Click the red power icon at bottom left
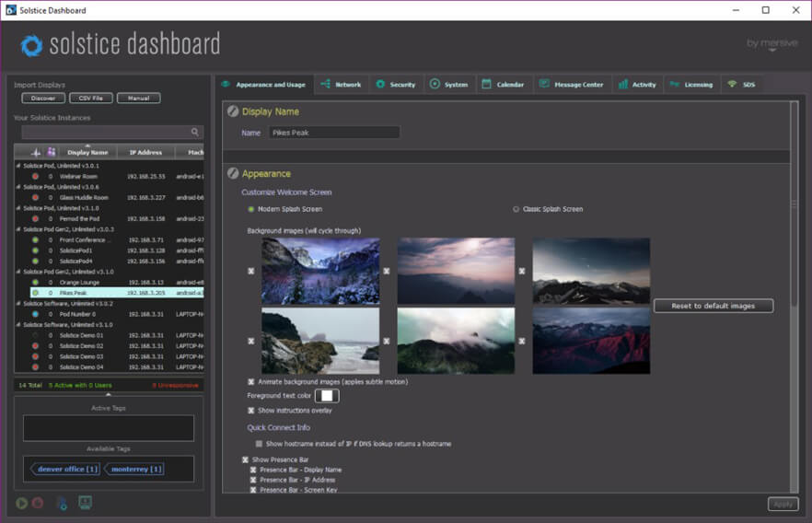The height and width of the screenshot is (523, 812). pyautogui.click(x=38, y=503)
